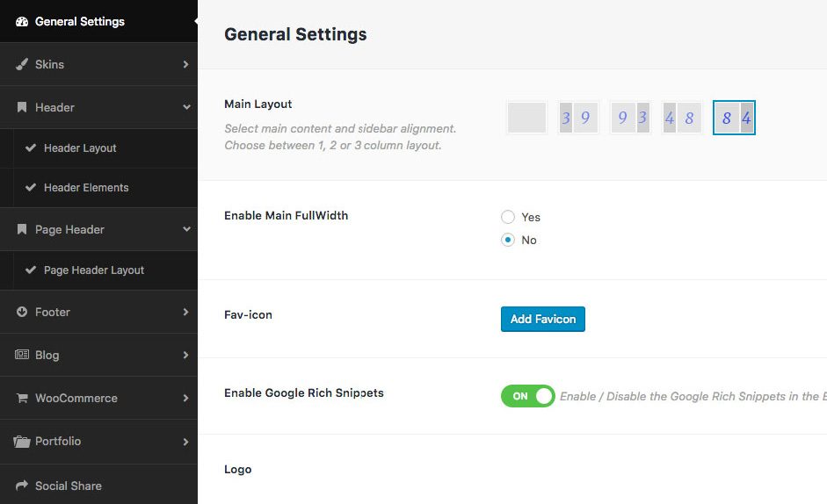Click the Footer down-arrow circle icon
The height and width of the screenshot is (504, 827).
click(22, 312)
